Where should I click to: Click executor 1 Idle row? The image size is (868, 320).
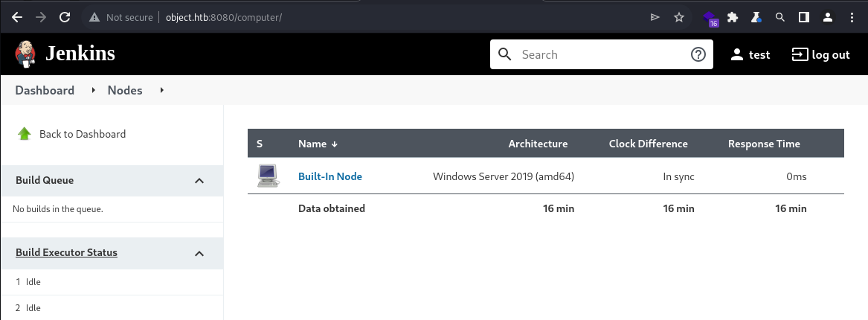click(112, 282)
